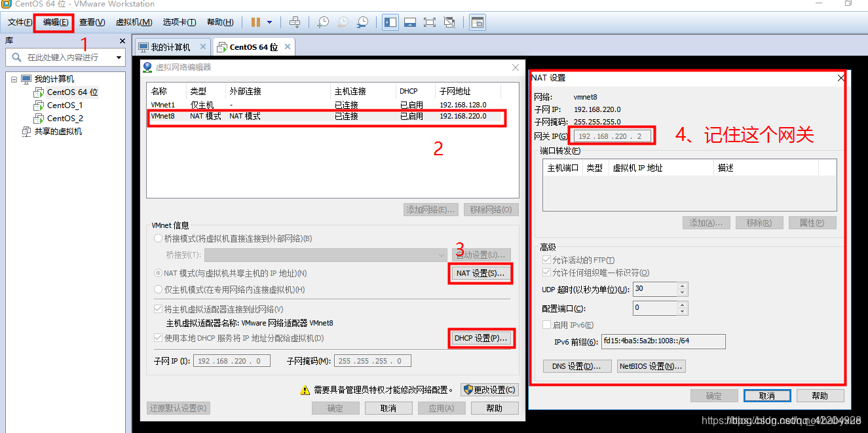Select the 仅主机模式 radio button
The image size is (868, 433).
click(x=157, y=290)
